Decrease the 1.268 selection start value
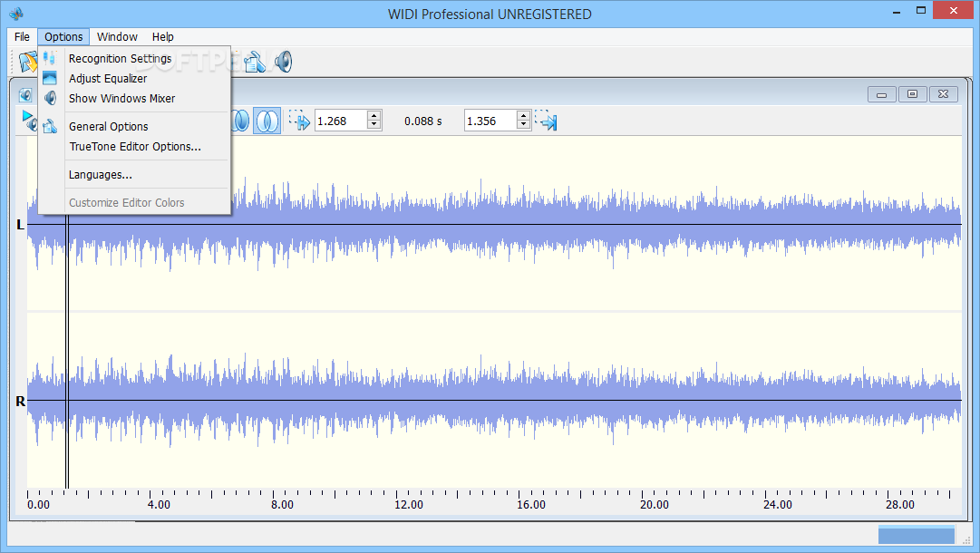 coord(374,125)
